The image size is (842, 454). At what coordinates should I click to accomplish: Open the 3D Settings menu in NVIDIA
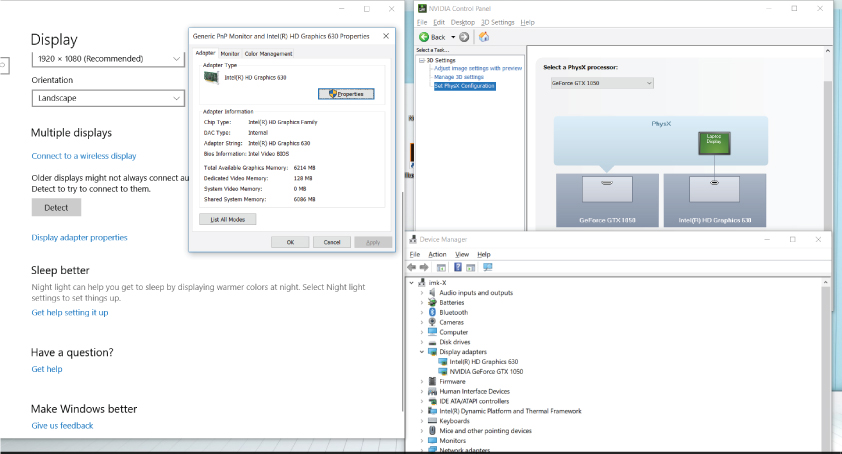(x=497, y=23)
